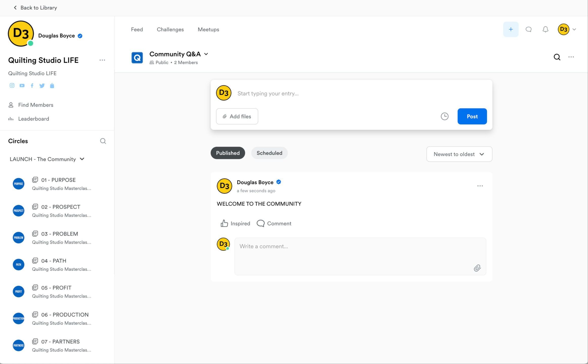Switch to Scheduled posts filter

pos(269,153)
